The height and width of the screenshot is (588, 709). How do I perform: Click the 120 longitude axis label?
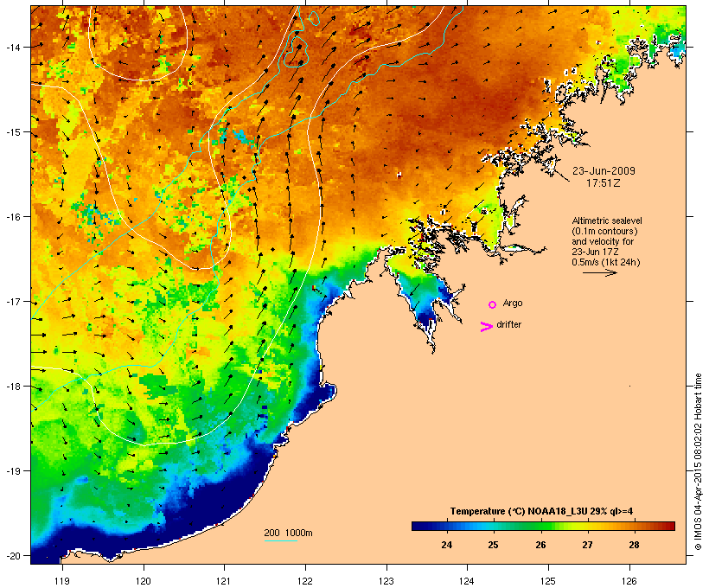[x=144, y=581]
